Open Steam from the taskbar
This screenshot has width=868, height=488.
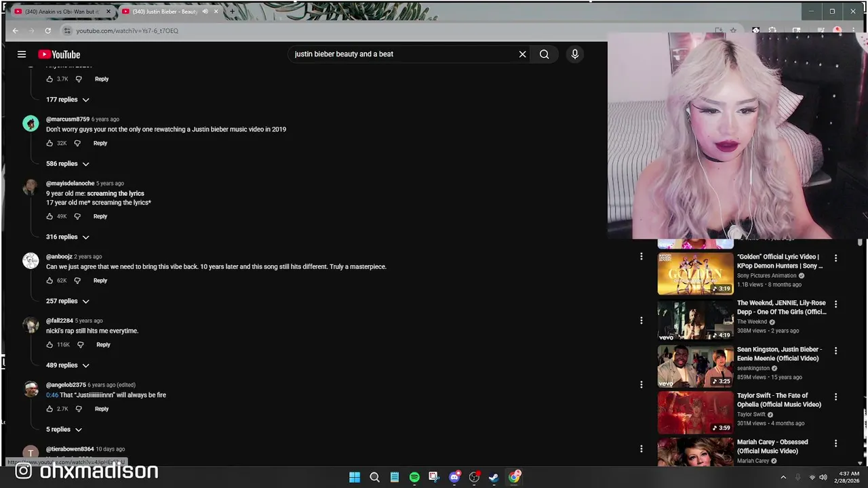(494, 477)
